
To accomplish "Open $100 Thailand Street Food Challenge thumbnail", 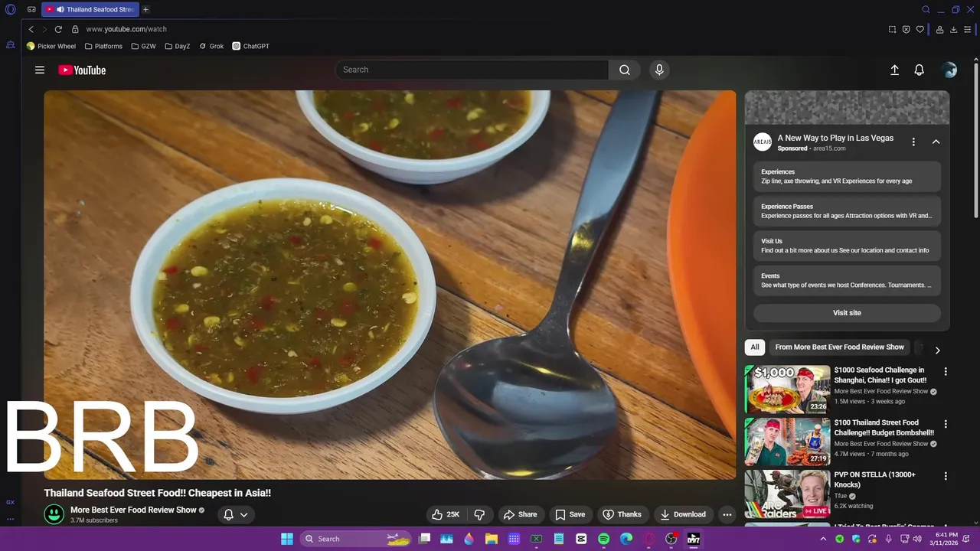I will [x=787, y=442].
